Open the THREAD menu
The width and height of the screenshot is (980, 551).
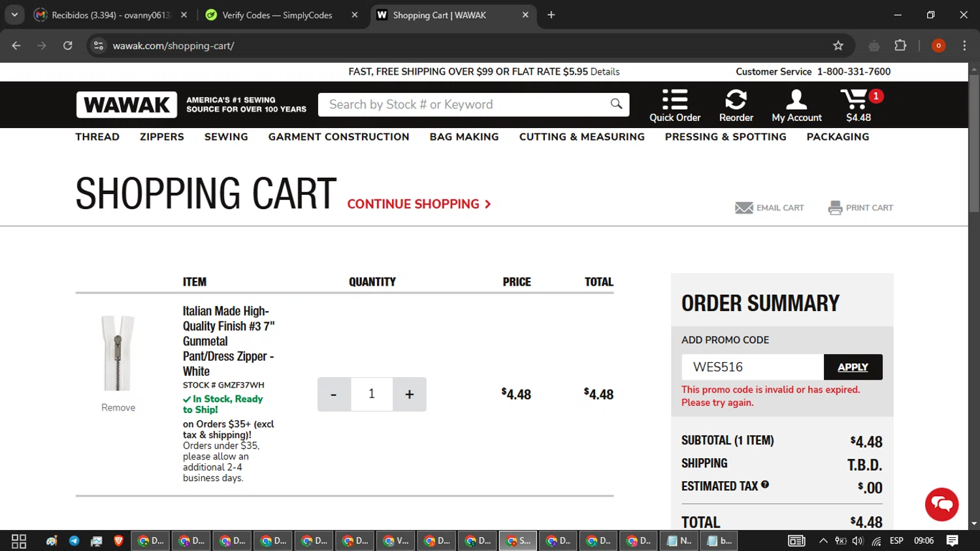point(97,137)
